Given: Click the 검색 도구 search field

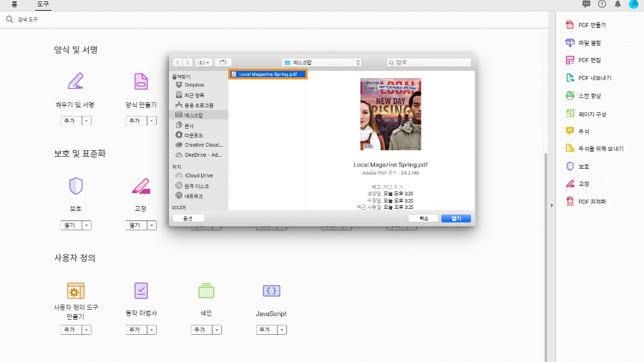Looking at the screenshot, I should point(274,19).
